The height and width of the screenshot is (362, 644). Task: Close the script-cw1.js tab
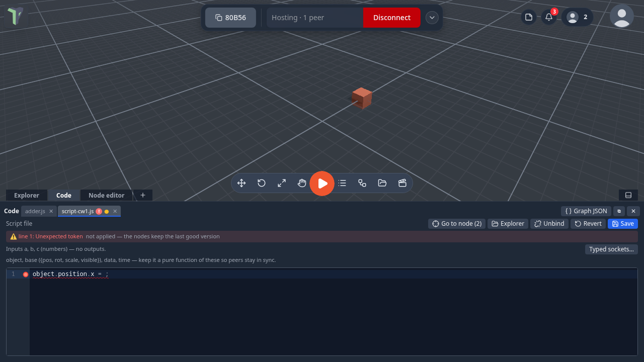click(x=115, y=211)
